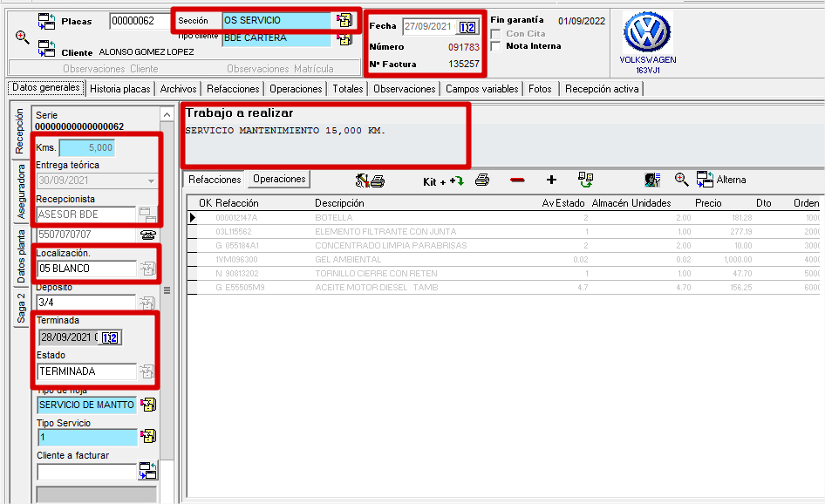Open the Totales tab
Image resolution: width=825 pixels, height=504 pixels.
348,89
